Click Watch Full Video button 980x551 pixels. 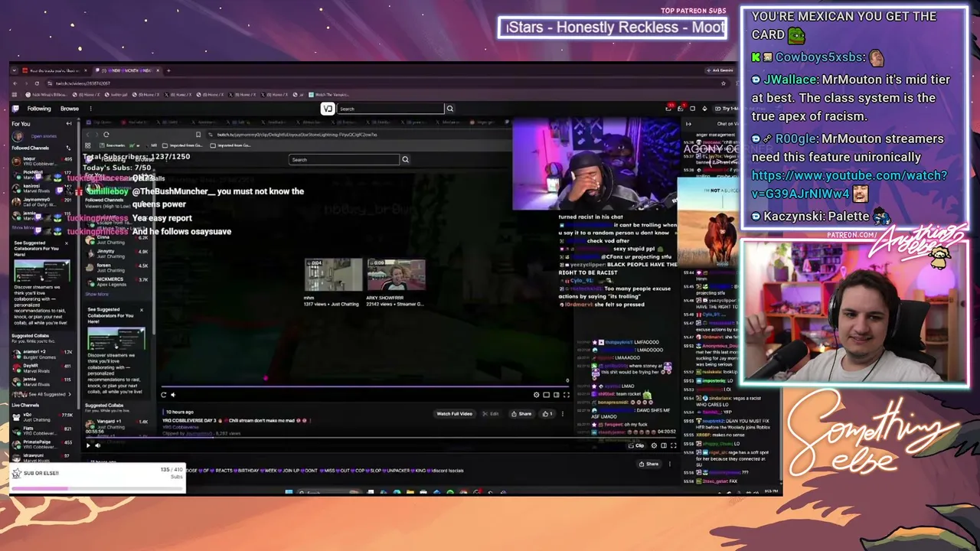(x=454, y=414)
